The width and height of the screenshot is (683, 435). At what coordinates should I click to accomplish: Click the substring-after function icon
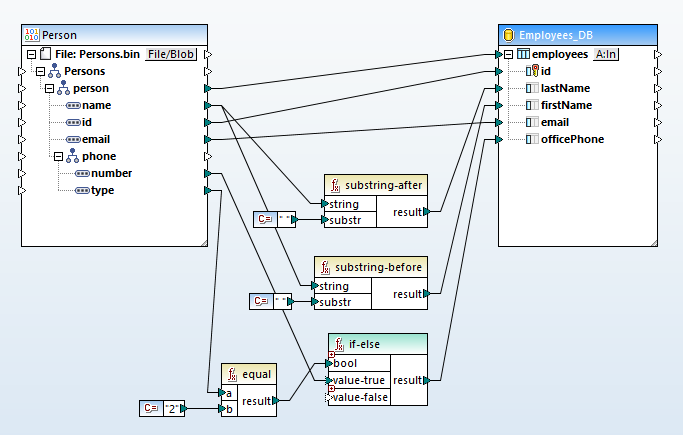pos(334,185)
